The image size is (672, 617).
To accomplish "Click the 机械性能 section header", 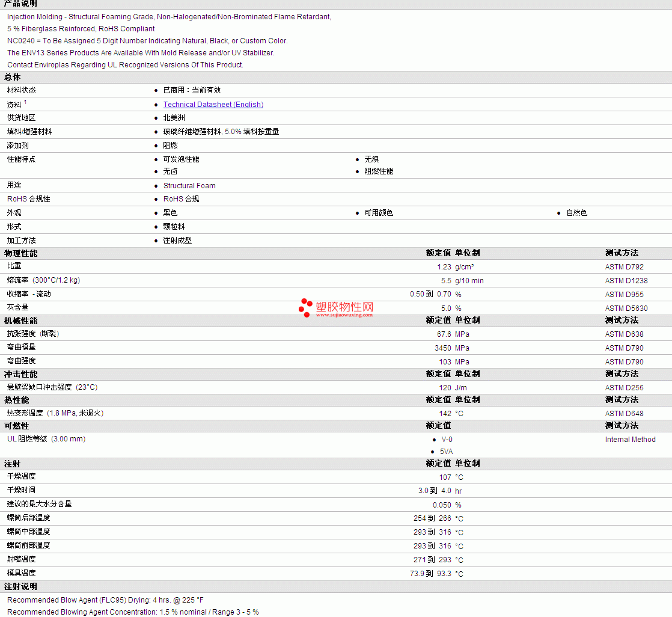I will click(20, 321).
